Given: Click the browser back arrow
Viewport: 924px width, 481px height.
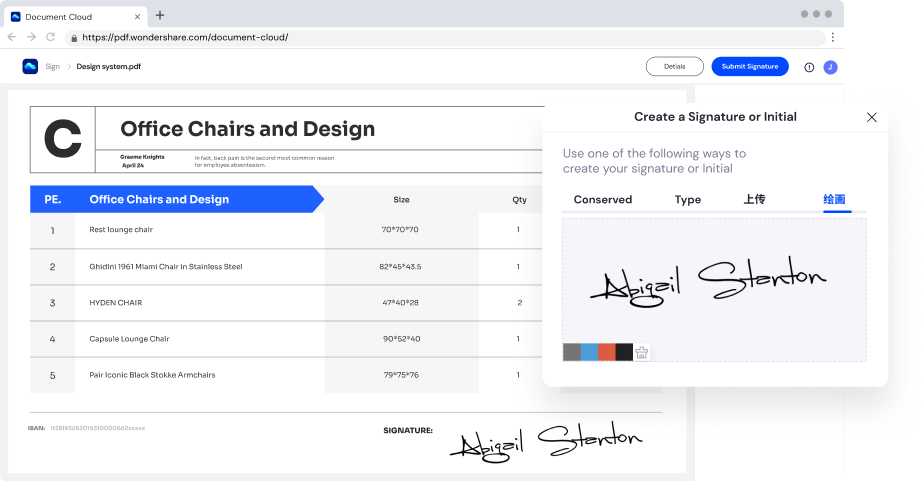Looking at the screenshot, I should [x=13, y=37].
